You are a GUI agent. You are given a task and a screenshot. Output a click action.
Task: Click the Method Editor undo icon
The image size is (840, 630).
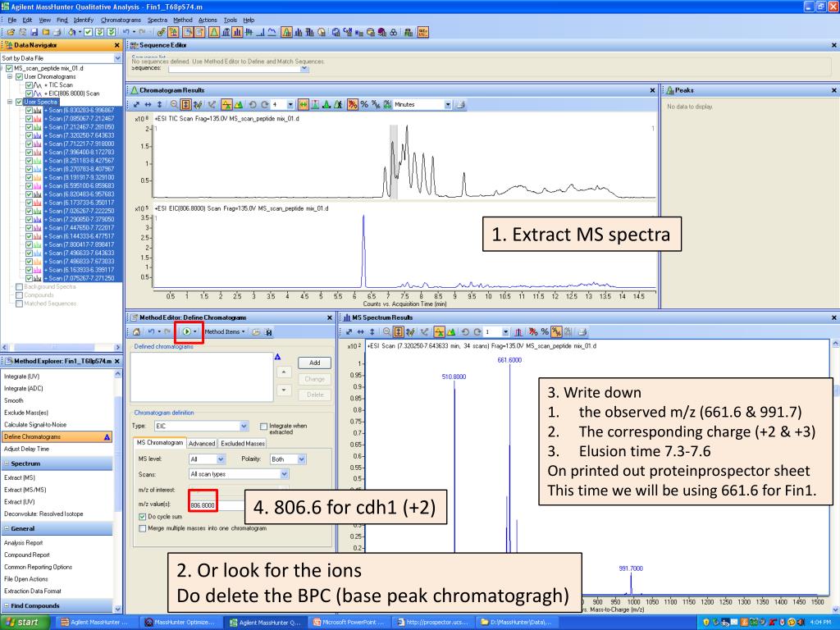coord(151,332)
